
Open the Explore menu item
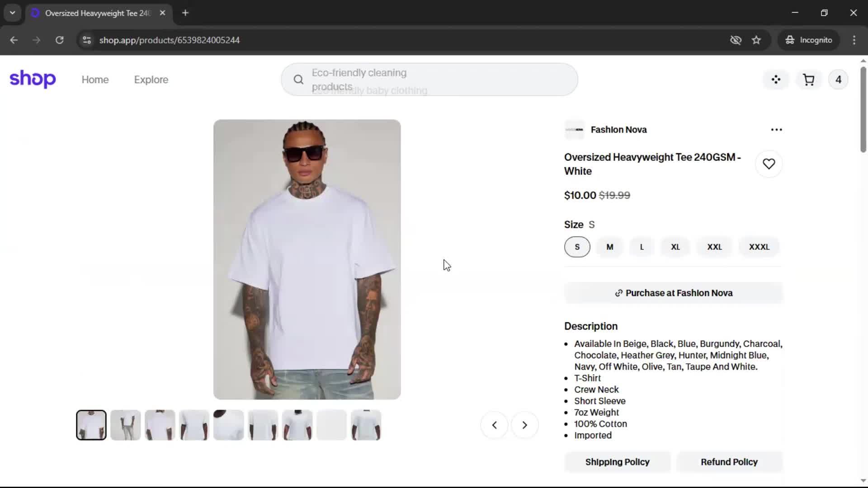click(151, 80)
